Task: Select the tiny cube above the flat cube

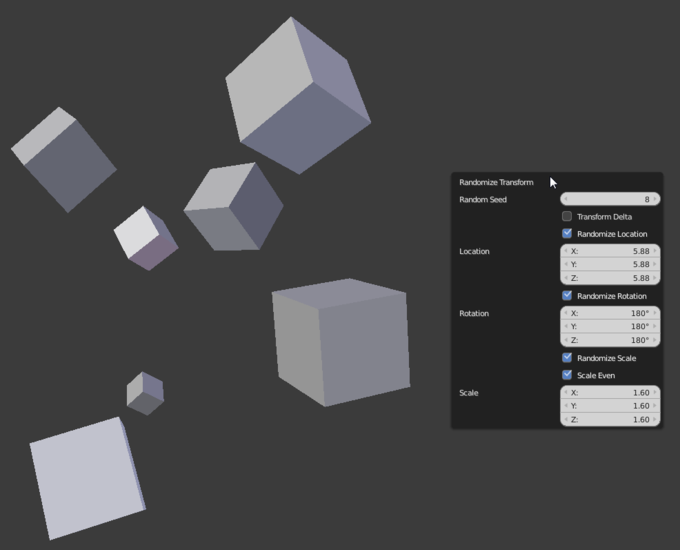Action: (145, 393)
